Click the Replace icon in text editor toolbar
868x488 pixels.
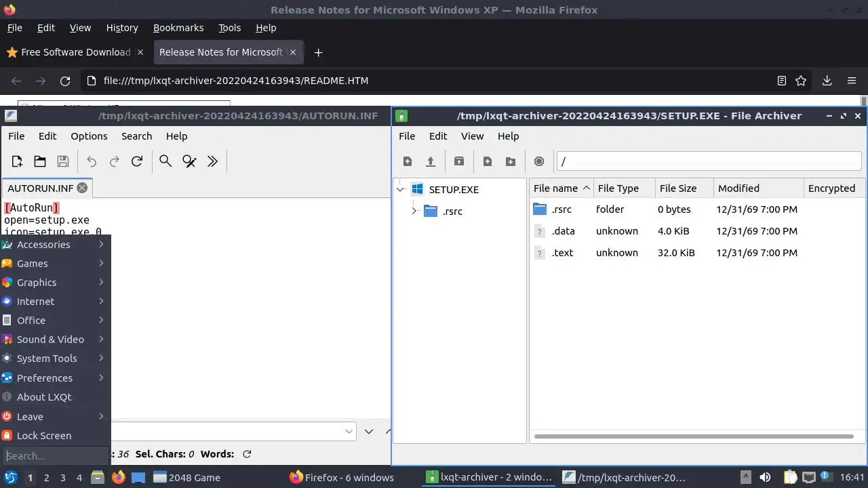pos(189,161)
